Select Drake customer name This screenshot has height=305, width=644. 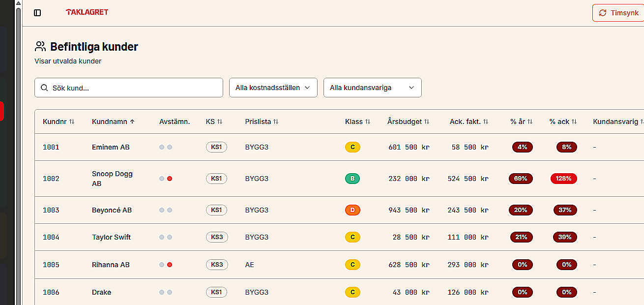click(x=102, y=292)
